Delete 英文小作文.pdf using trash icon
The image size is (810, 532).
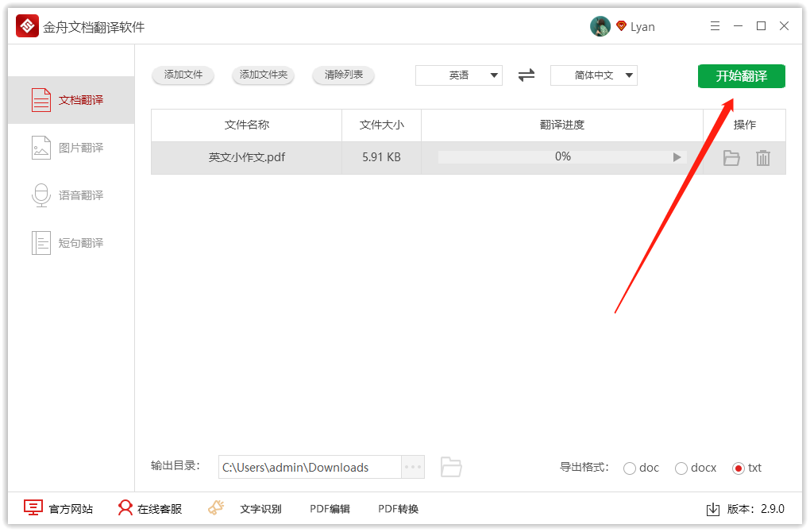click(x=763, y=158)
